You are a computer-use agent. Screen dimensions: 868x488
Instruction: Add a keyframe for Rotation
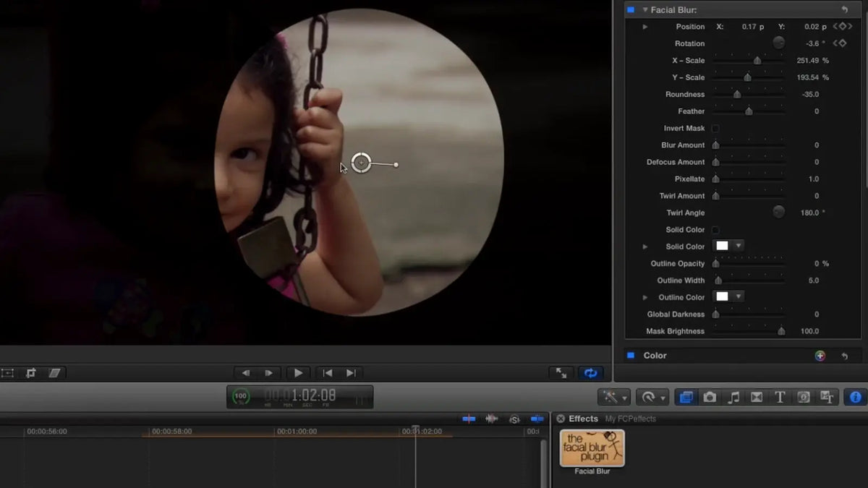pos(842,43)
